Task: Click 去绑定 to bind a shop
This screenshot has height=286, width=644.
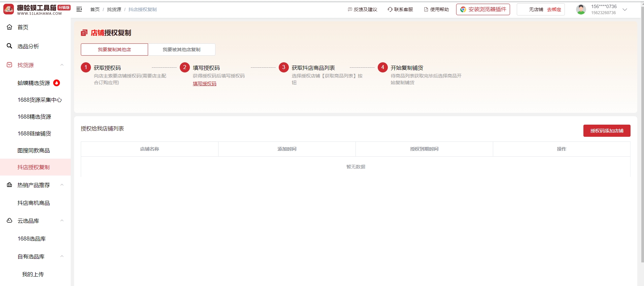Action: pyautogui.click(x=554, y=9)
